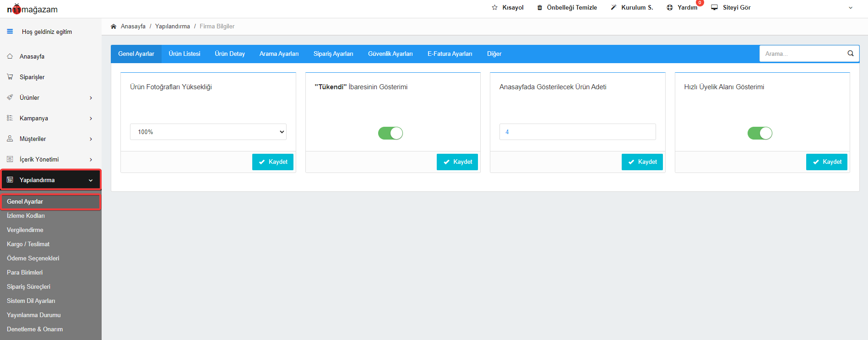
Task: Open the Arama Ayarları tab
Action: (x=279, y=54)
